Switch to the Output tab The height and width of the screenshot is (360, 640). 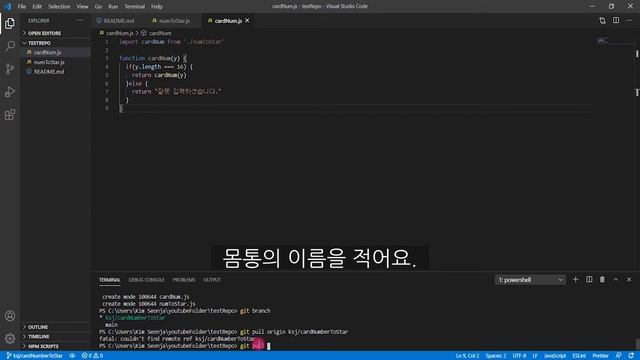click(x=212, y=280)
